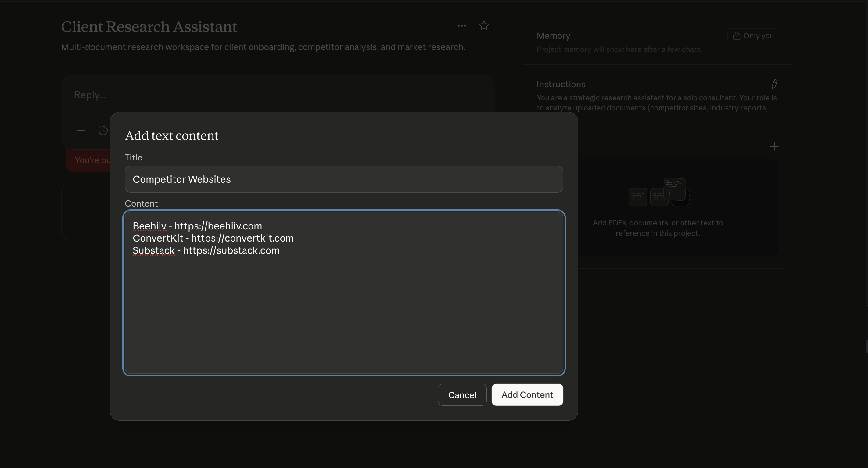
Task: Open the project three-dot options menu
Action: 462,26
